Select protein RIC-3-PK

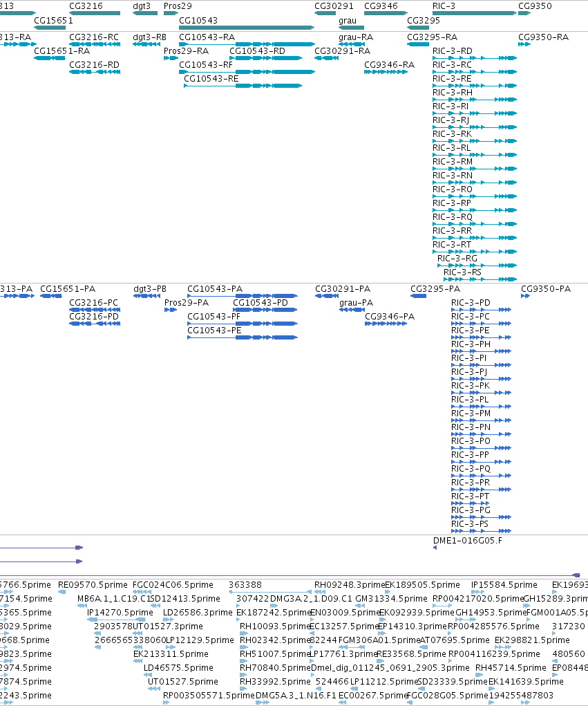click(471, 385)
